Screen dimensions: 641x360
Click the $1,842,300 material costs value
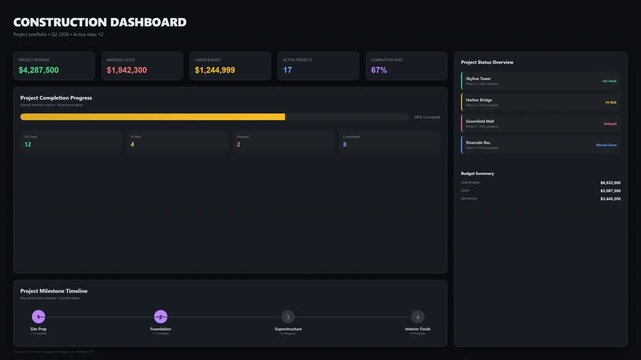(127, 70)
